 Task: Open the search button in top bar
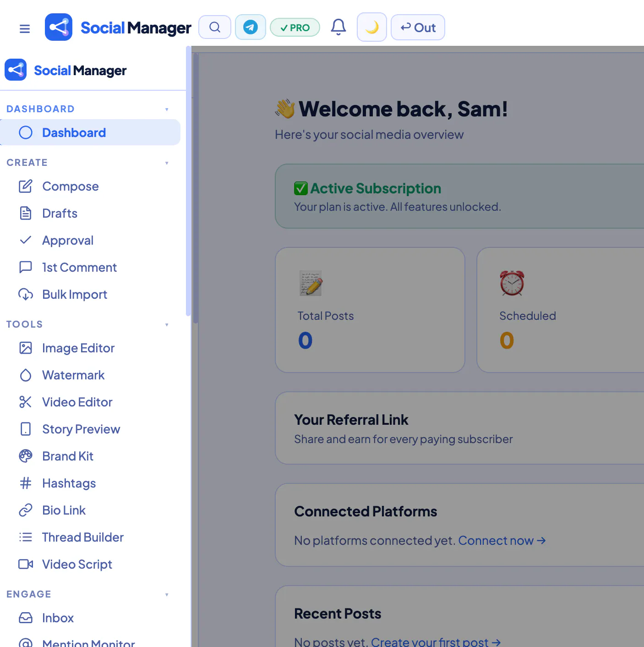pos(215,27)
